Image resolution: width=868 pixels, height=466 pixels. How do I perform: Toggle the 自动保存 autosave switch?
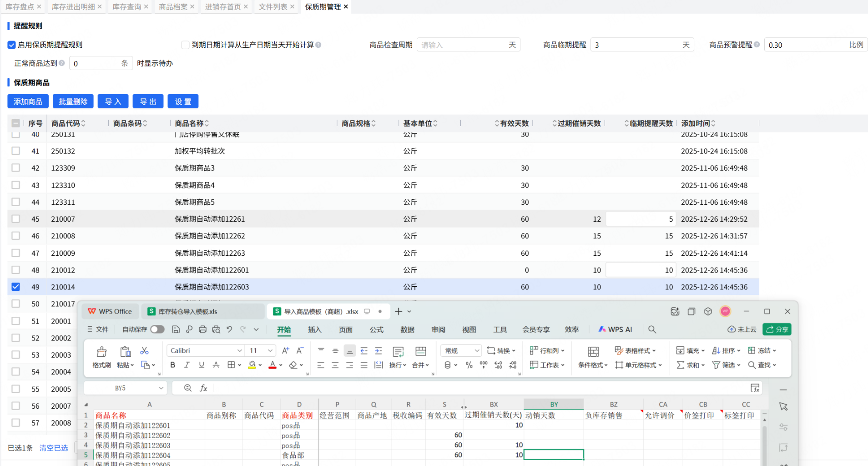click(157, 329)
